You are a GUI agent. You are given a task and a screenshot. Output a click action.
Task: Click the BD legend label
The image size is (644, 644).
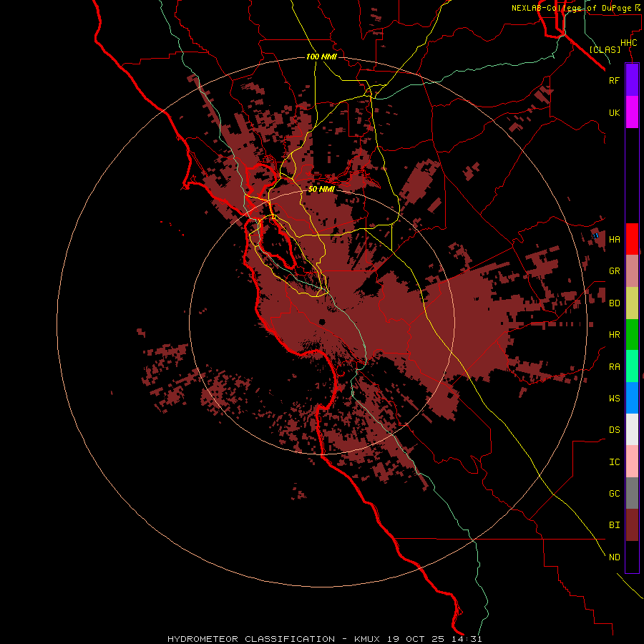click(x=614, y=303)
